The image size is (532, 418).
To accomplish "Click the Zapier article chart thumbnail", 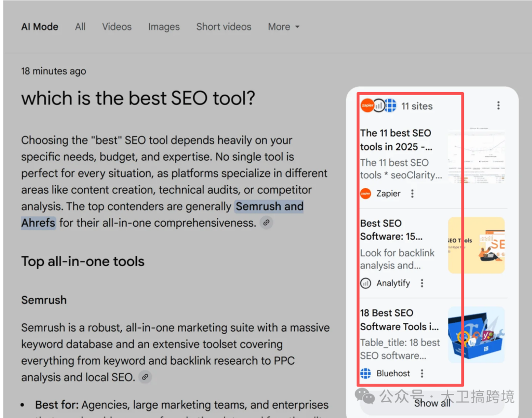I will 476,155.
